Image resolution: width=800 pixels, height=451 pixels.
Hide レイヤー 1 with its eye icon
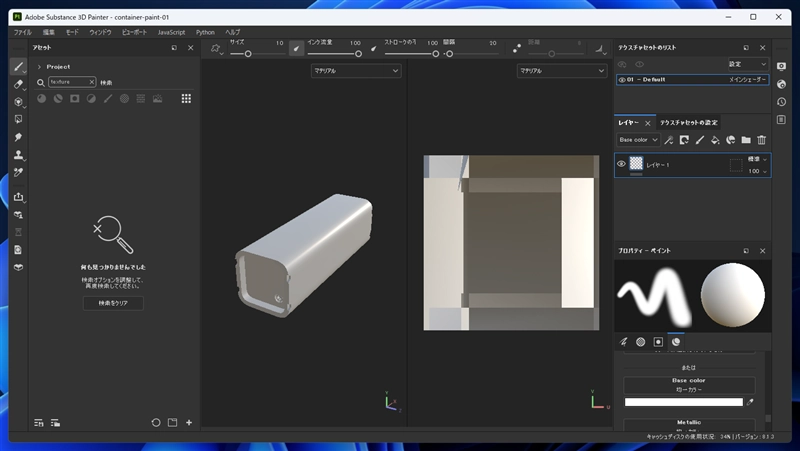(621, 164)
